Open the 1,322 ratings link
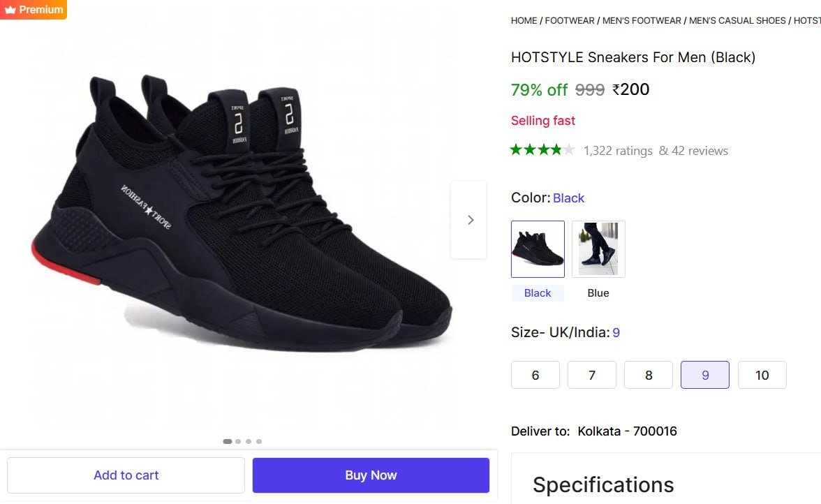Image resolution: width=821 pixels, height=504 pixels. pos(618,151)
